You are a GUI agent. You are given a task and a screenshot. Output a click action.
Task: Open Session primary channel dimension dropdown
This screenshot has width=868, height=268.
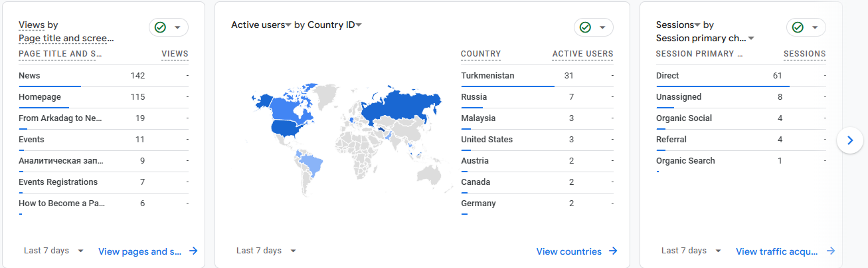(751, 39)
